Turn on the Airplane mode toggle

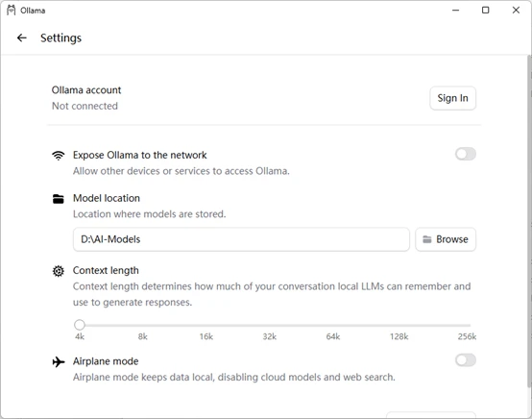pos(466,360)
